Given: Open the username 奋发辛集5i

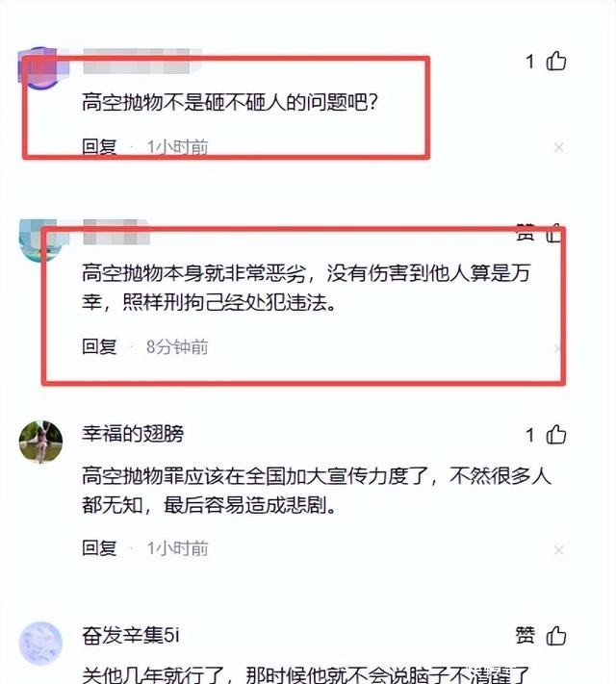Looking at the screenshot, I should 131,635.
